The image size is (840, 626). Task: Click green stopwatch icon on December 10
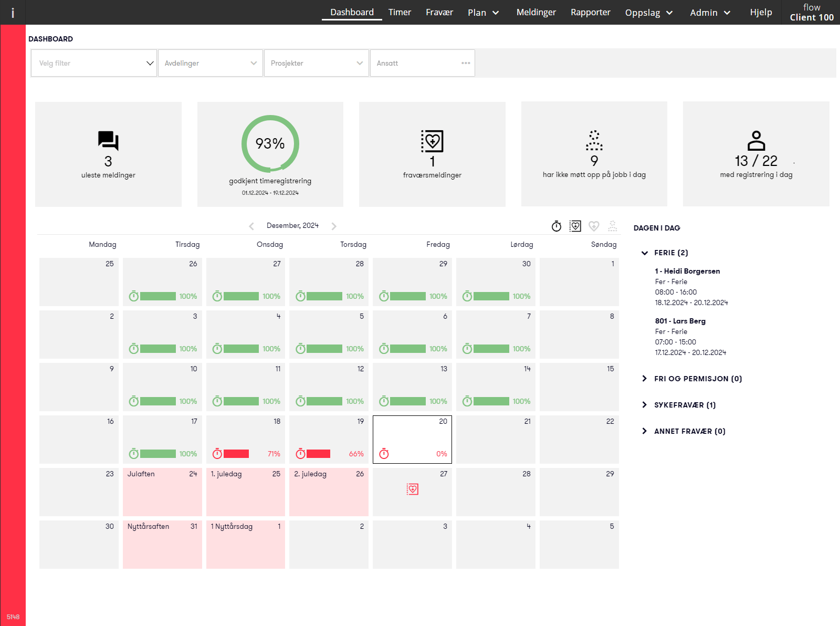point(134,401)
